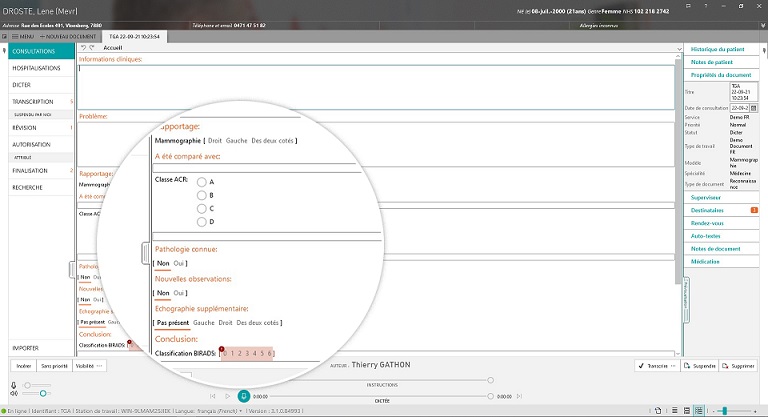Select the highlighted structured view icon
Screen dimensions: 768x417
[699, 411]
